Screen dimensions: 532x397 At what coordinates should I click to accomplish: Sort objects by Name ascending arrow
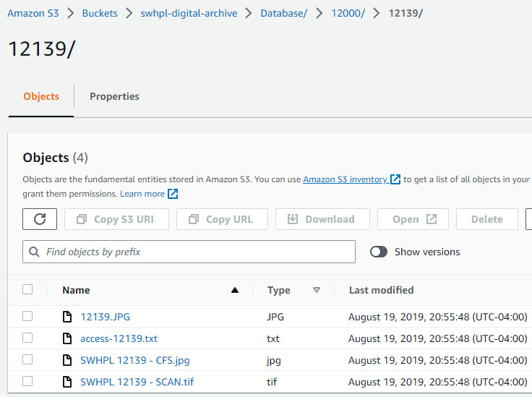click(x=235, y=290)
